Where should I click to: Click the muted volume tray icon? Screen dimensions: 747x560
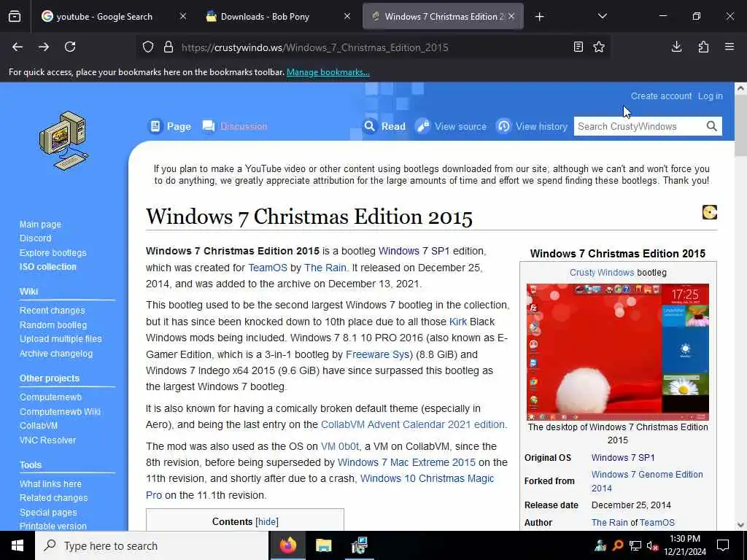652,545
